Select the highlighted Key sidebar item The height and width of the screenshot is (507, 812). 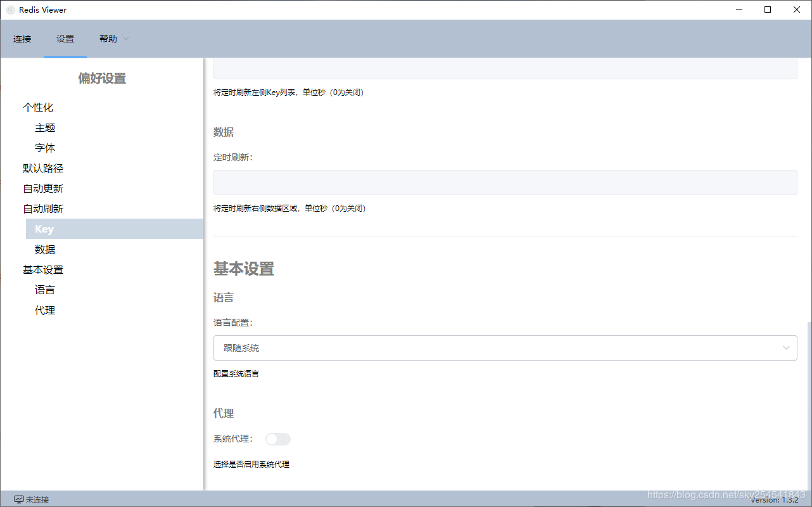tap(115, 229)
